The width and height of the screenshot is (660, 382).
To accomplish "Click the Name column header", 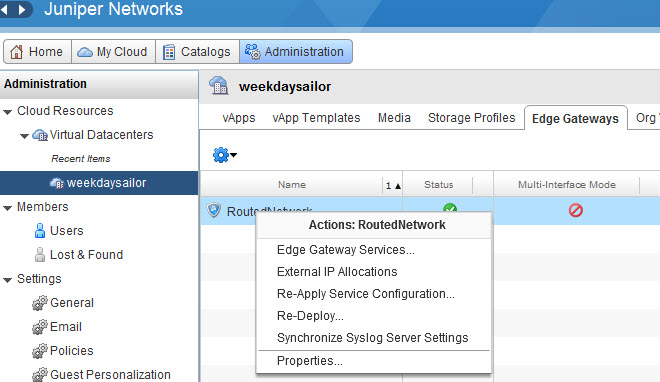I will click(292, 185).
